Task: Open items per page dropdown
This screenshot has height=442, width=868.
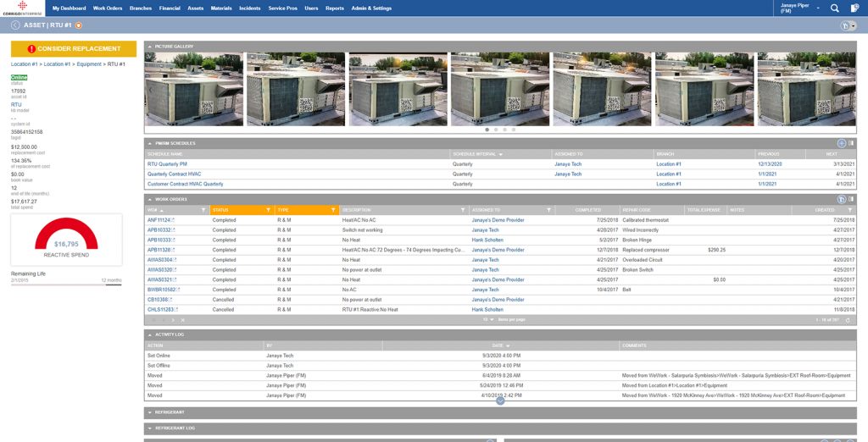Action: 488,320
